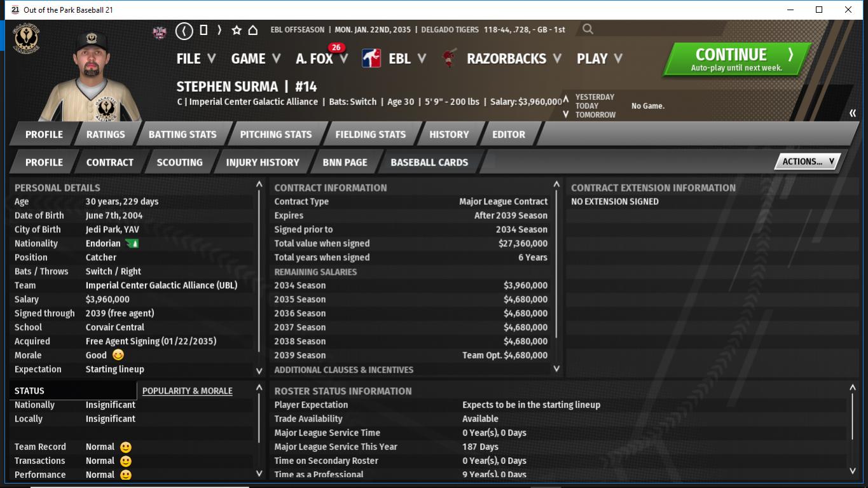The height and width of the screenshot is (488, 868).
Task: Go to the home screen icon
Action: pyautogui.click(x=252, y=30)
